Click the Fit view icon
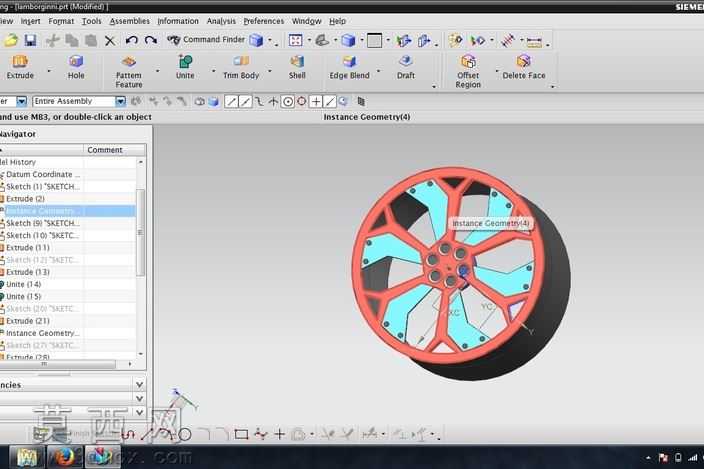704x469 pixels. pos(295,40)
